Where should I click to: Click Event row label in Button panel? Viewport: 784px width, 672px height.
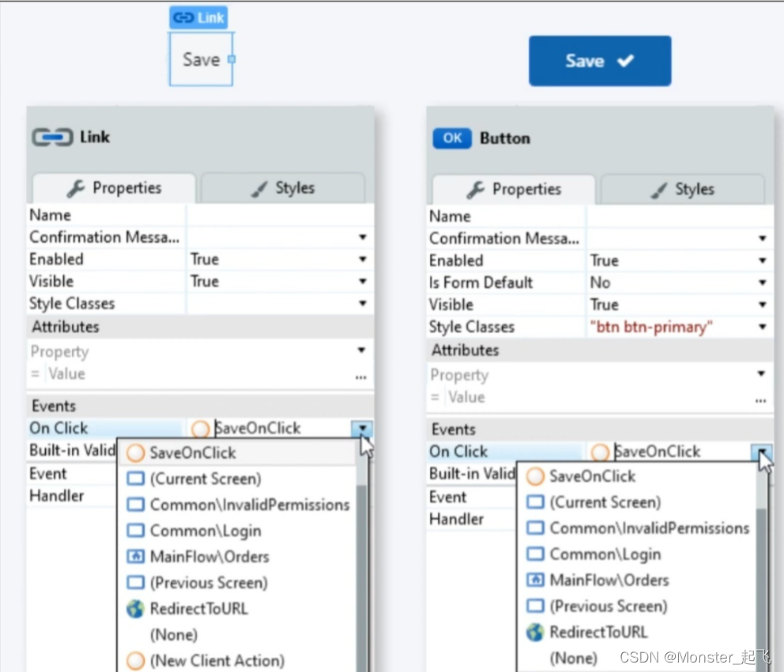pos(447,497)
